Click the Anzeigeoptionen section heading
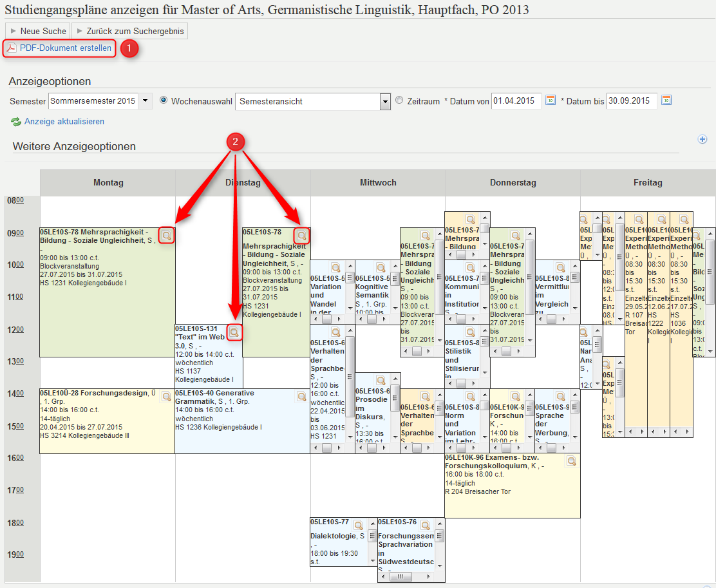This screenshot has width=716, height=588. 50,81
